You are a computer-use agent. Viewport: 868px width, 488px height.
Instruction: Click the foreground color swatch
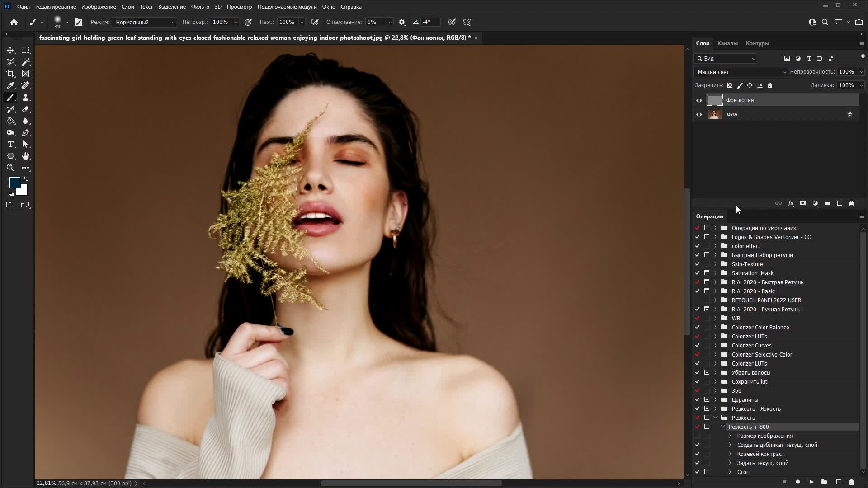tap(14, 182)
